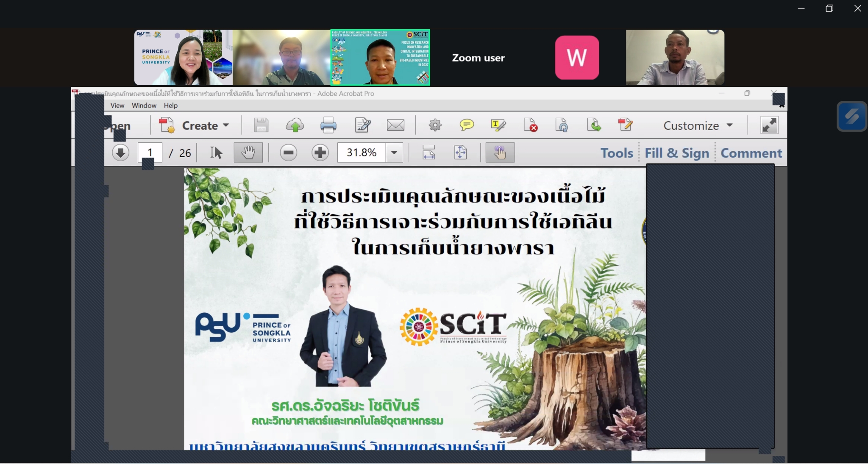Click the gear preferences icon
Image resolution: width=868 pixels, height=464 pixels.
pyautogui.click(x=435, y=125)
